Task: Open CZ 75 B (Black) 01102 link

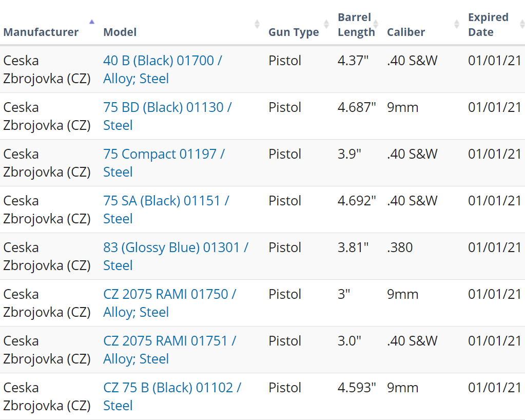Action: coord(172,396)
